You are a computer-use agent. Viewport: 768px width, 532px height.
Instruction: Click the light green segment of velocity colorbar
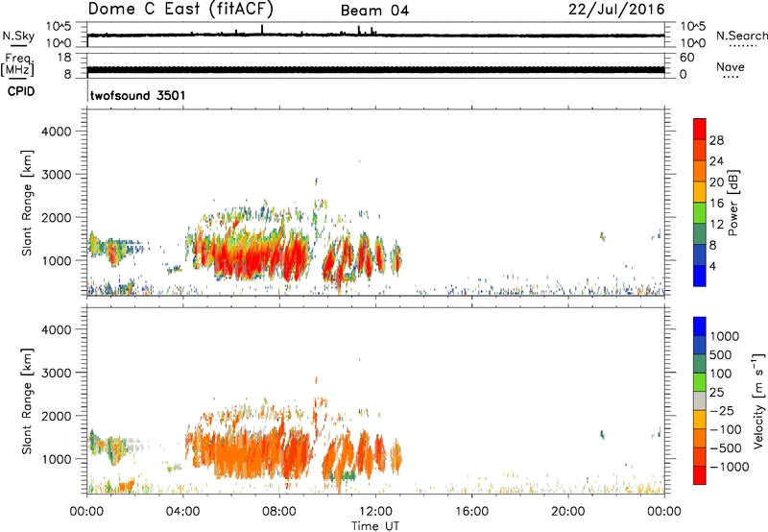click(x=700, y=382)
